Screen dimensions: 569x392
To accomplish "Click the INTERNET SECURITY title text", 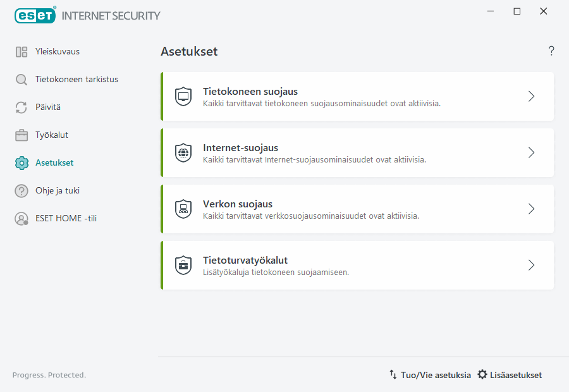I will [x=111, y=16].
